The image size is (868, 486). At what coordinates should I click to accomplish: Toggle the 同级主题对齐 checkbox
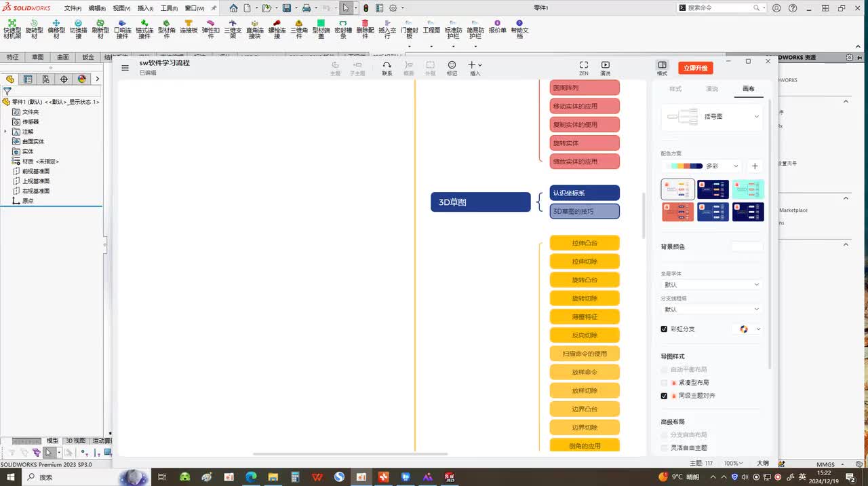[664, 396]
